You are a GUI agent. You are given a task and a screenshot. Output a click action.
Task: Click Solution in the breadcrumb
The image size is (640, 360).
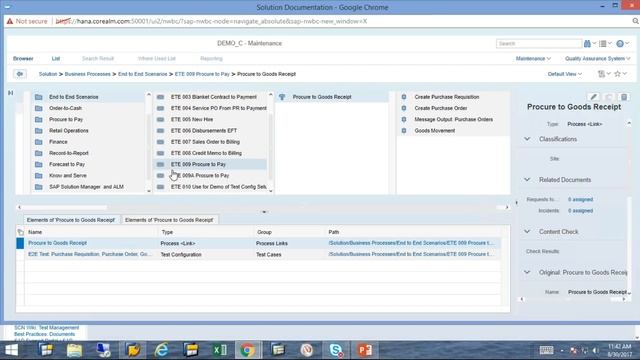coord(48,74)
